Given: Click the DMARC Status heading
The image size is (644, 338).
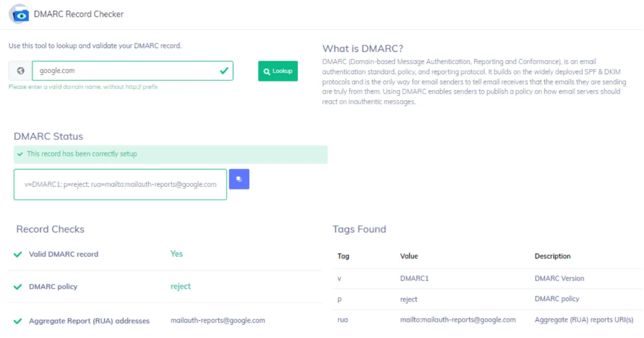Looking at the screenshot, I should tap(48, 136).
